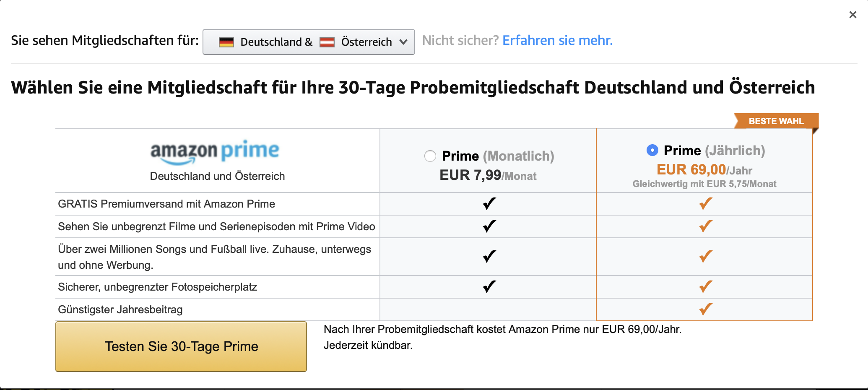Click the orange checkmark for Fotospeicherplatz yearly column

[x=704, y=287]
